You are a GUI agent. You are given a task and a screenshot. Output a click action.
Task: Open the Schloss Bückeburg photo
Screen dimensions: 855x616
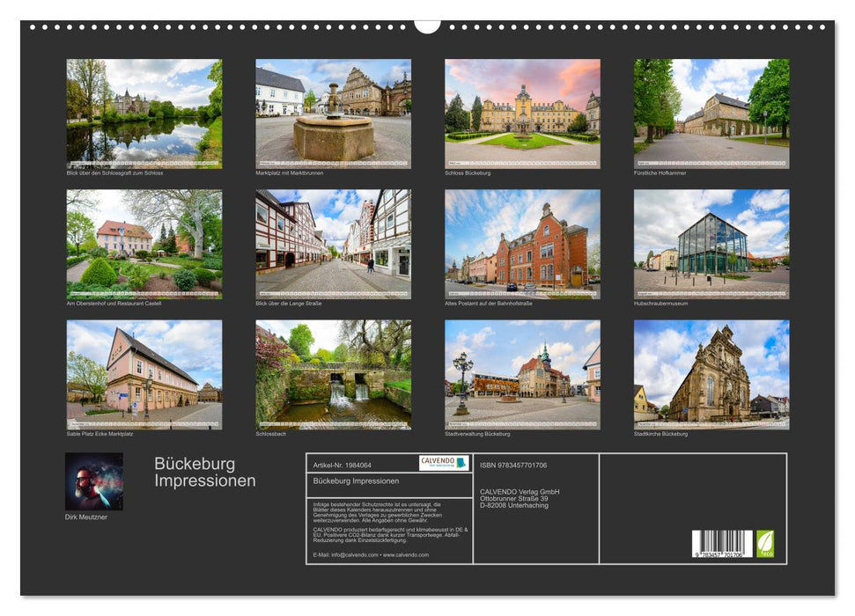pyautogui.click(x=522, y=114)
